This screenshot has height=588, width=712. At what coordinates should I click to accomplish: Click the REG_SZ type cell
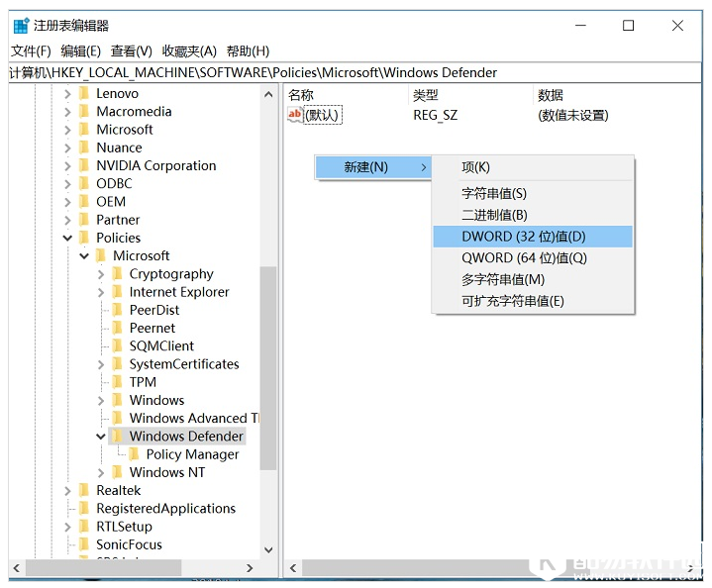[x=435, y=115]
